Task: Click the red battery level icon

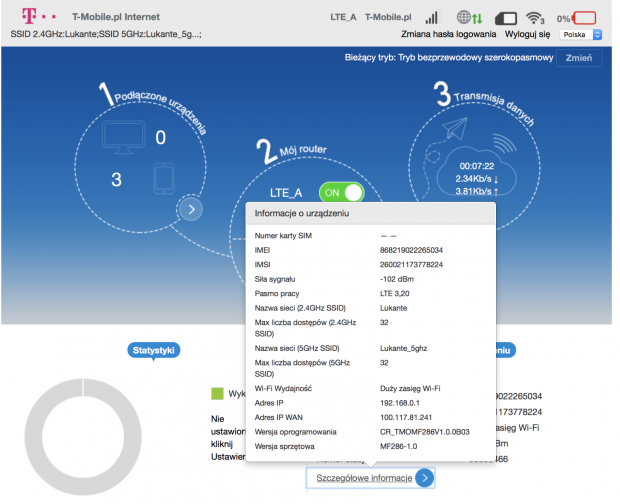Action: pos(584,18)
